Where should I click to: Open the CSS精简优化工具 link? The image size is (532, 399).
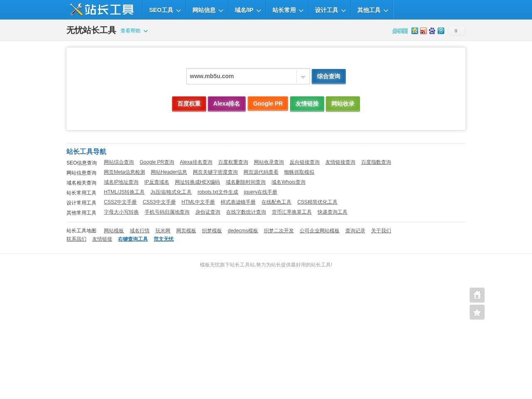pyautogui.click(x=317, y=202)
